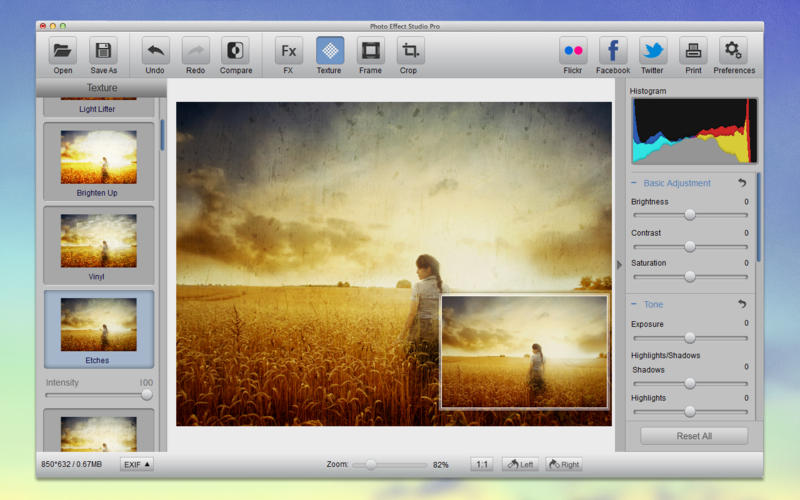Screen dimensions: 800x500
Task: Open an image with the Open icon
Action: point(63,51)
